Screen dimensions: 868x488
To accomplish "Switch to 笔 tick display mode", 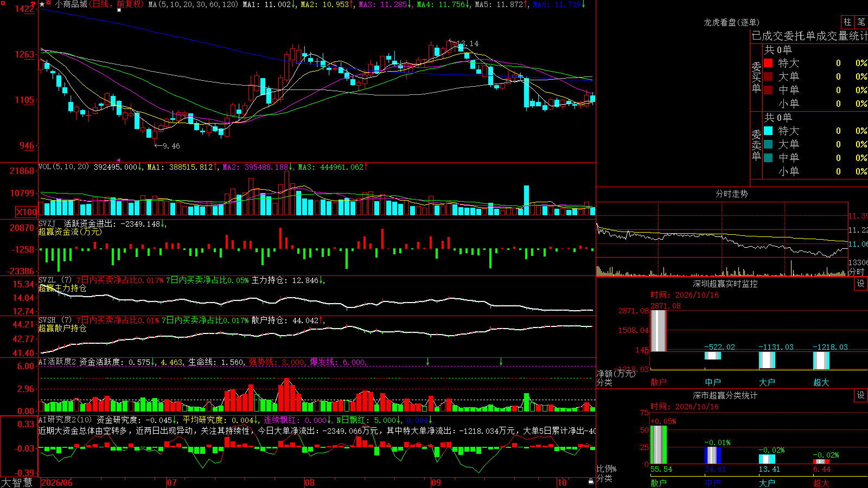I will [x=861, y=22].
